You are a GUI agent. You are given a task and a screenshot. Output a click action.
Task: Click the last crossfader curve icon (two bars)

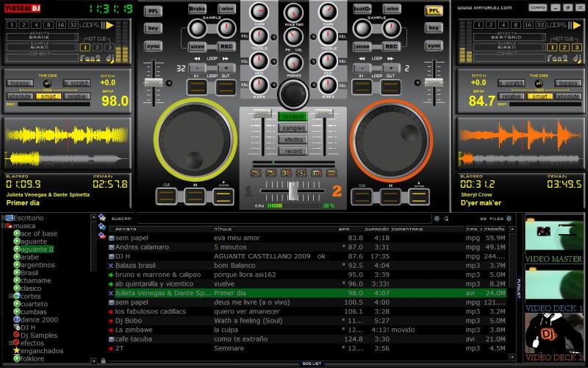331,173
